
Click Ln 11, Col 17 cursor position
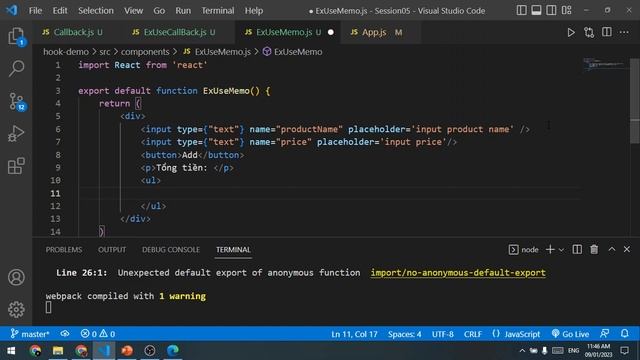point(354,334)
